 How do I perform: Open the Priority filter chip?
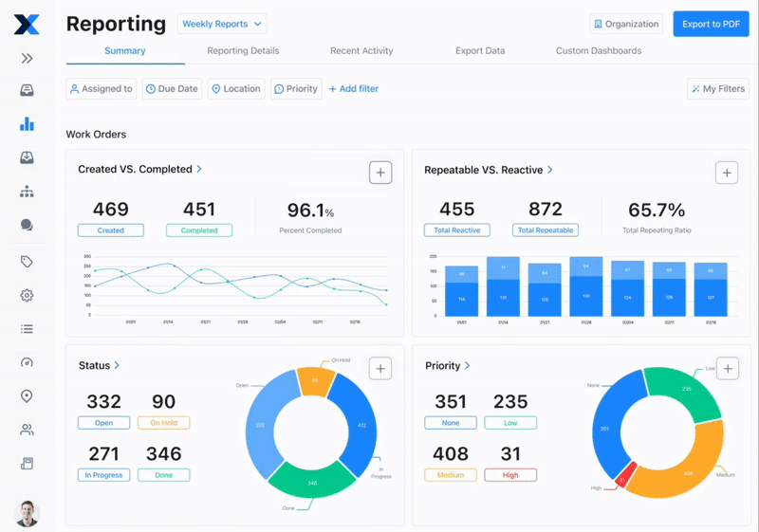295,89
